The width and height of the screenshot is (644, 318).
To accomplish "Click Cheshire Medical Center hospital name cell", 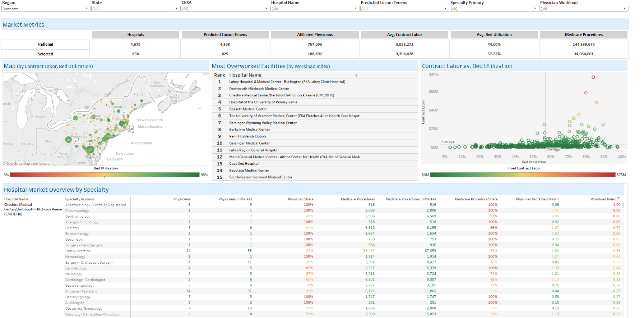I will pyautogui.click(x=33, y=209).
